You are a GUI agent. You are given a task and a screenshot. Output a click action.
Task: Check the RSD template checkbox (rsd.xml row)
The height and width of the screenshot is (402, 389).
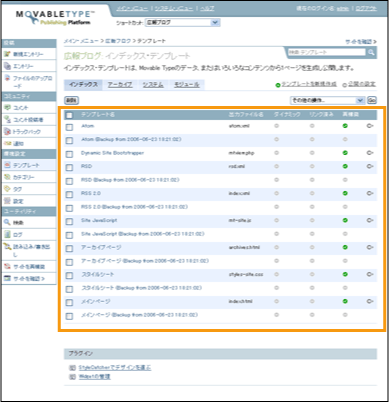click(69, 167)
